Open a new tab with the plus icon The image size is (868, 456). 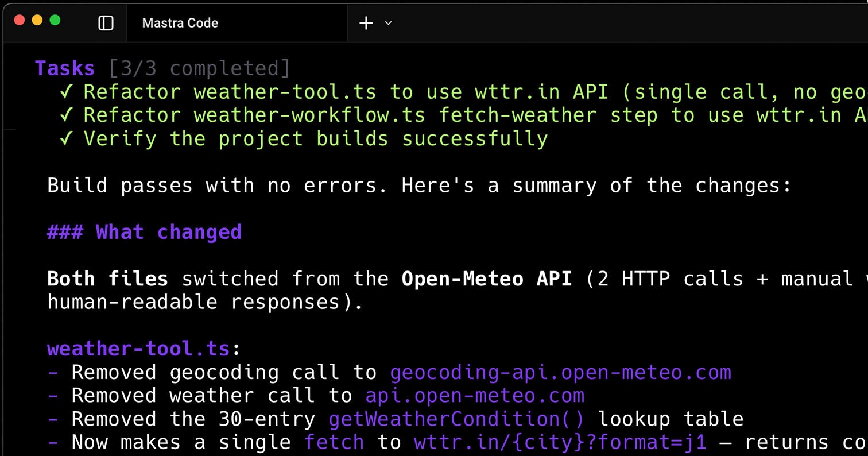366,23
